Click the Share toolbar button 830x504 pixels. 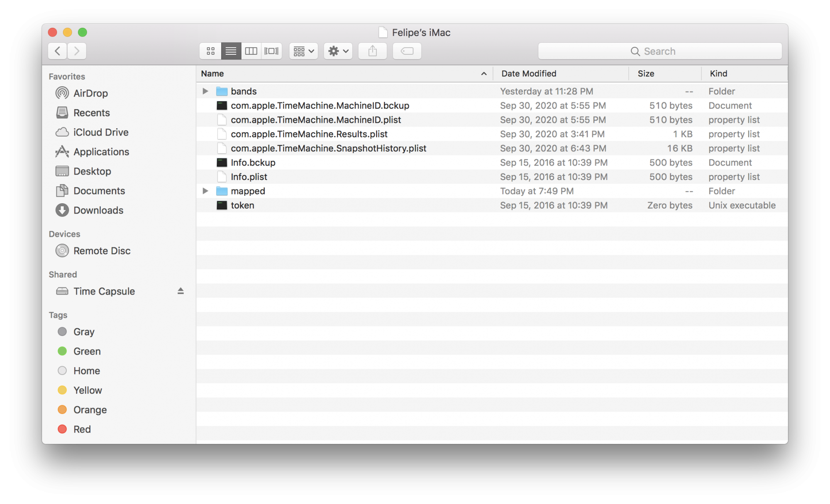coord(372,51)
